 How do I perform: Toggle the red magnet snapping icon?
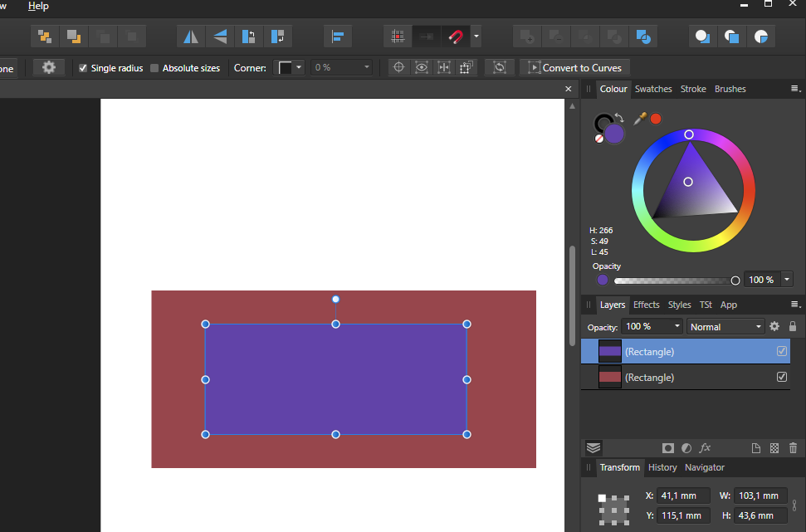pyautogui.click(x=455, y=37)
